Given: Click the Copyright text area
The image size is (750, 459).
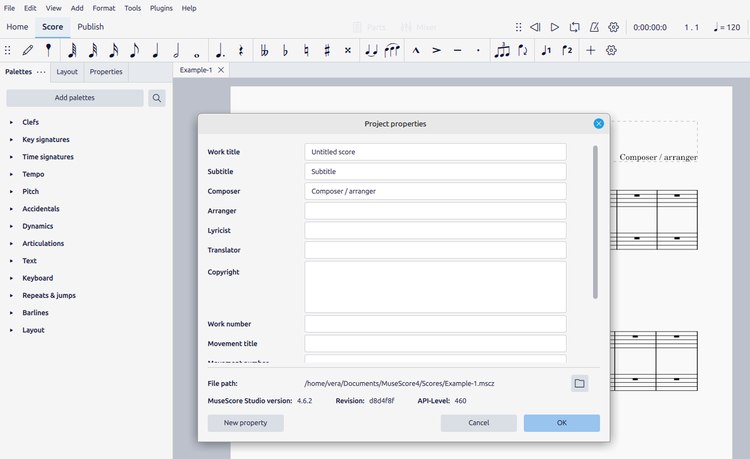Looking at the screenshot, I should (435, 287).
